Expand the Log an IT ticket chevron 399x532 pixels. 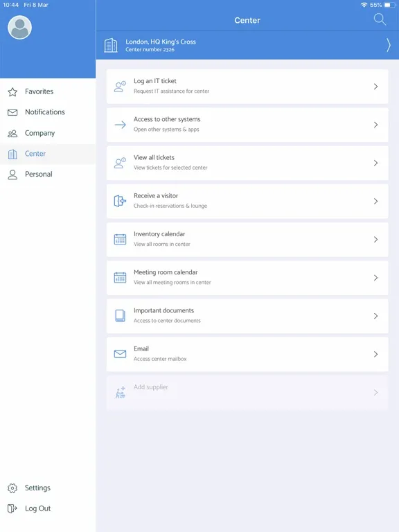tap(375, 87)
